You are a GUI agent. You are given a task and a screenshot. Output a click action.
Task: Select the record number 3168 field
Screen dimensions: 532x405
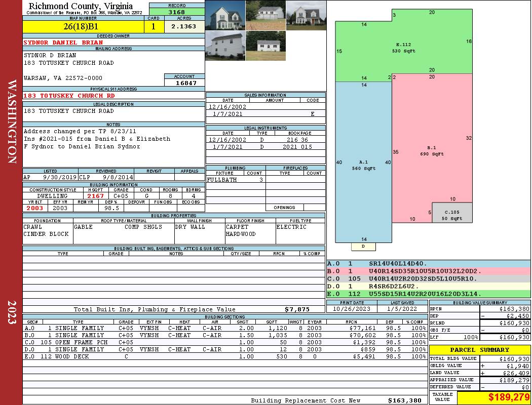177,12
